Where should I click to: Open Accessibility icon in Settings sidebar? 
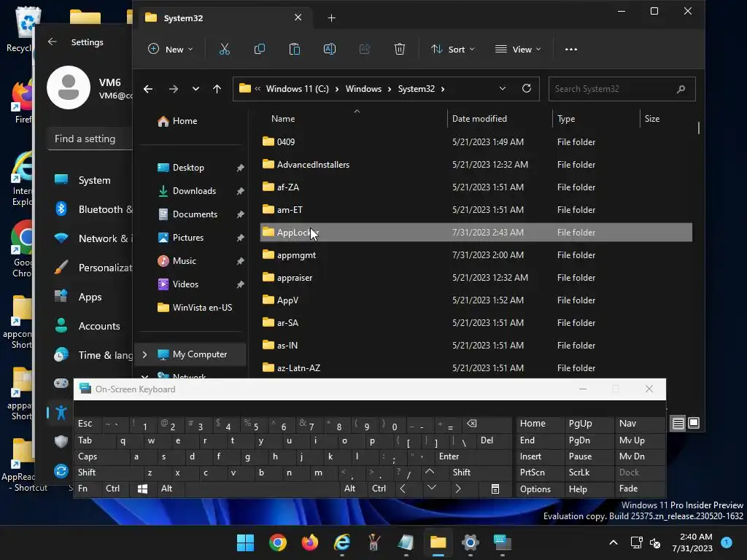pos(61,413)
